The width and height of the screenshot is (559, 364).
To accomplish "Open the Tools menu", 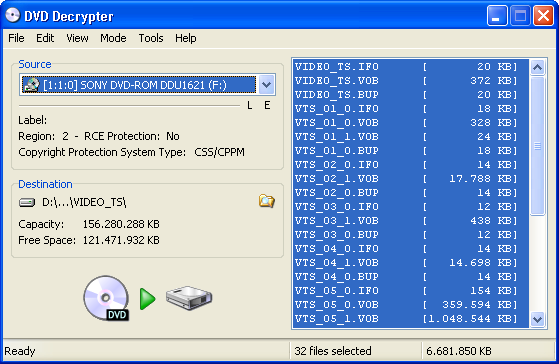I will tap(151, 38).
